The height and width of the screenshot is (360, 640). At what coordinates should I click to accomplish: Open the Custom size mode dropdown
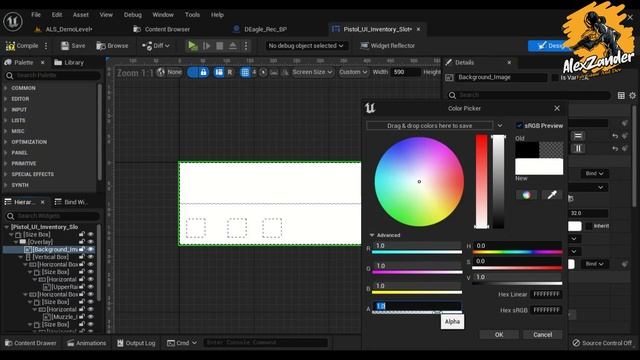click(x=353, y=72)
